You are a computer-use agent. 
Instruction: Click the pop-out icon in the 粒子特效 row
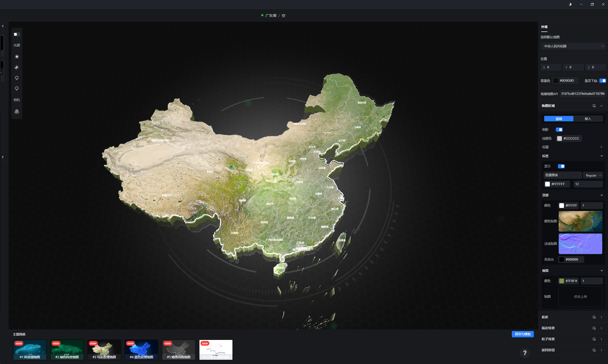click(x=594, y=339)
